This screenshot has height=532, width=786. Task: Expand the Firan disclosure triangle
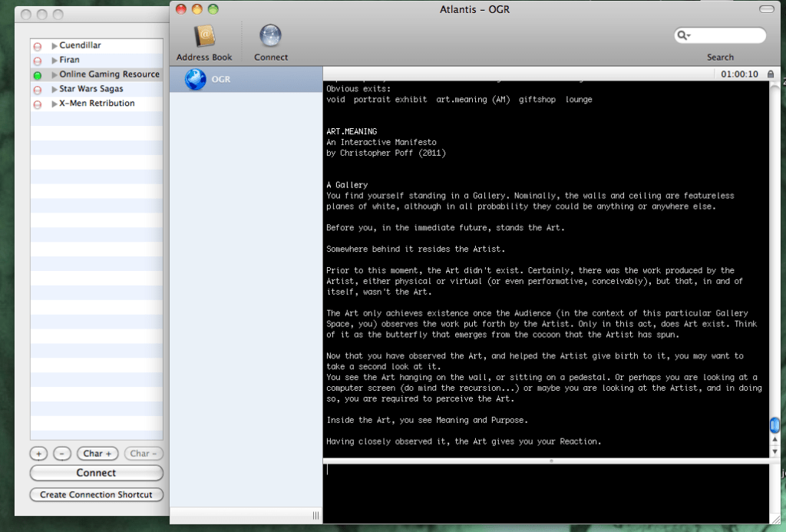tap(54, 61)
